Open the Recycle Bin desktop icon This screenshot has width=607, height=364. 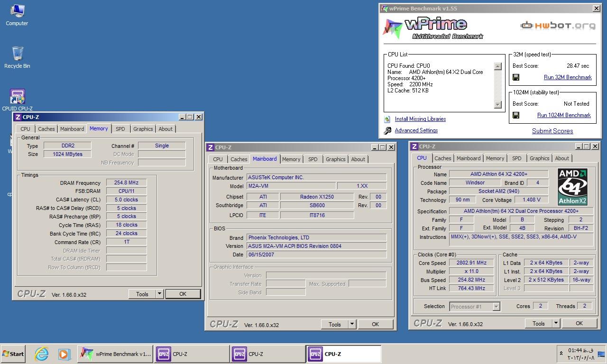(x=17, y=57)
